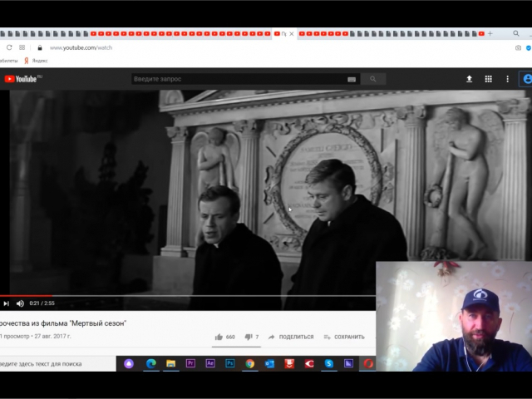The width and height of the screenshot is (532, 399).
Task: Click the Windows taskbar search box
Action: coord(57,364)
